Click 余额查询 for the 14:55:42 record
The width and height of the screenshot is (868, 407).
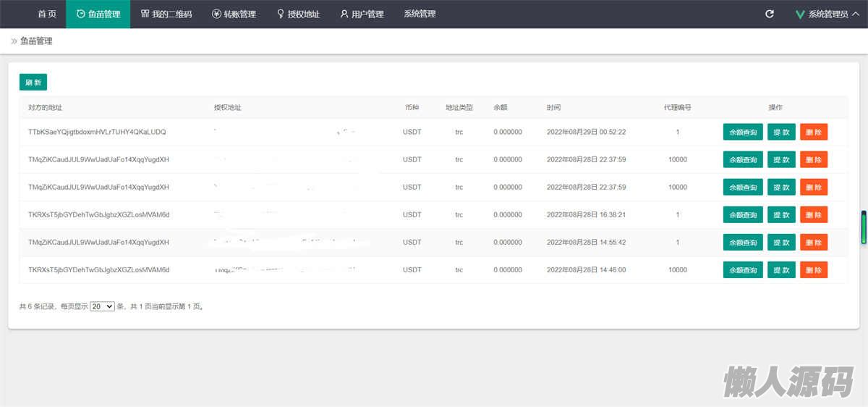tap(743, 243)
